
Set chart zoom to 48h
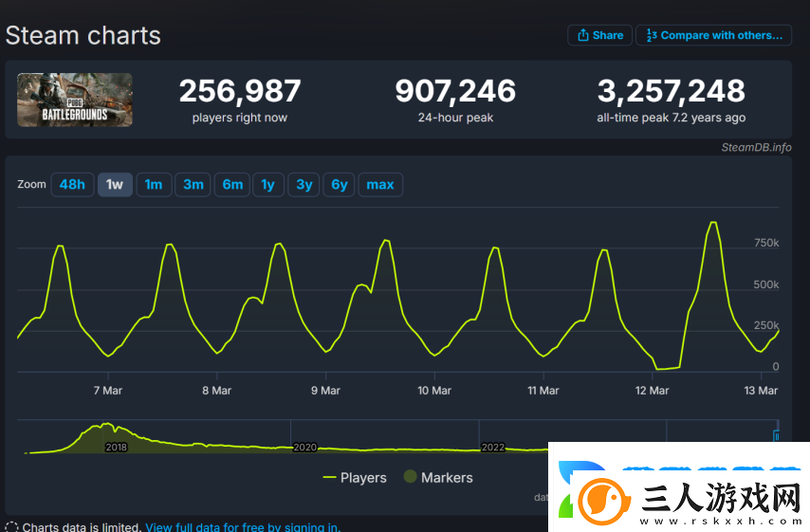tap(72, 184)
